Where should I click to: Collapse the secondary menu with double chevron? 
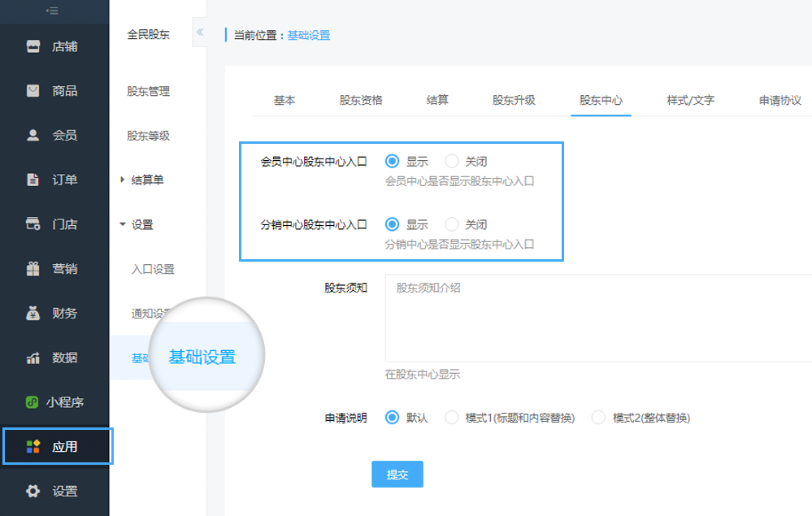tap(200, 33)
